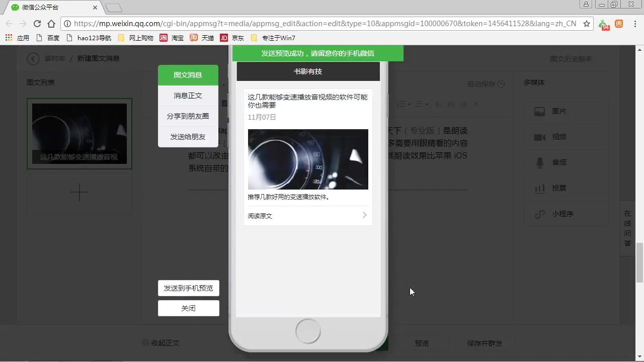Click the Chrome user profile icon
This screenshot has height=362, width=644.
pyautogui.click(x=586, y=4)
